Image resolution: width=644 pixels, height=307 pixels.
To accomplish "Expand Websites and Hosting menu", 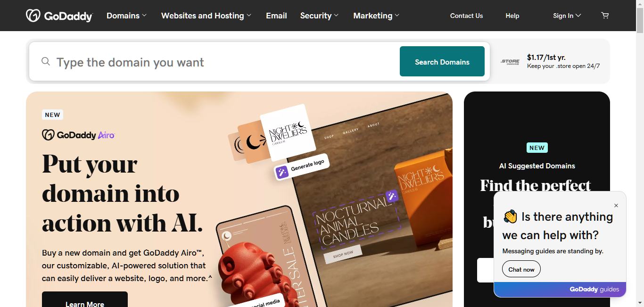I will tap(206, 16).
